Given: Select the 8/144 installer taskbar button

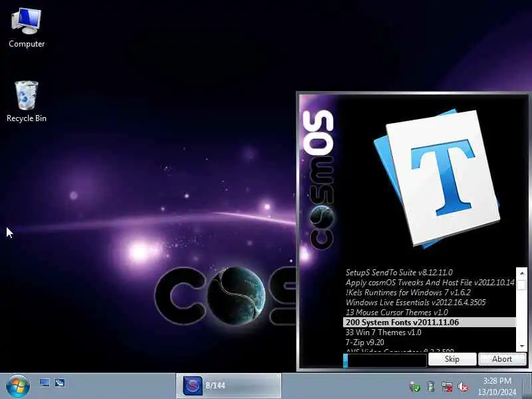Looking at the screenshot, I should (228, 386).
